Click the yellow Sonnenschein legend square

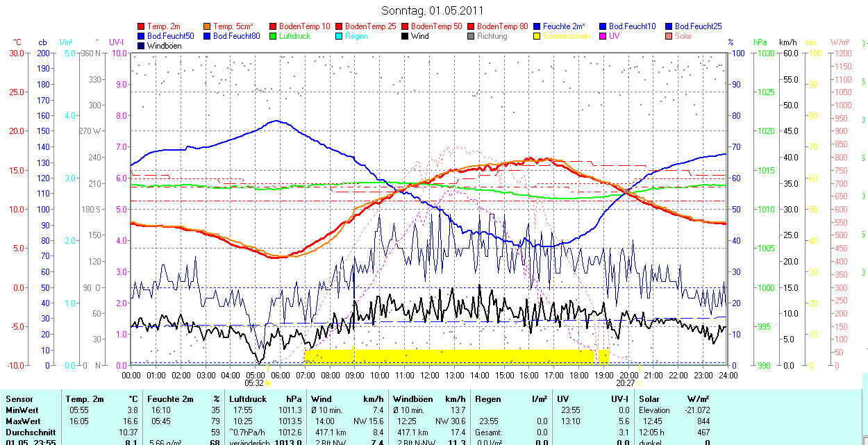click(x=537, y=36)
